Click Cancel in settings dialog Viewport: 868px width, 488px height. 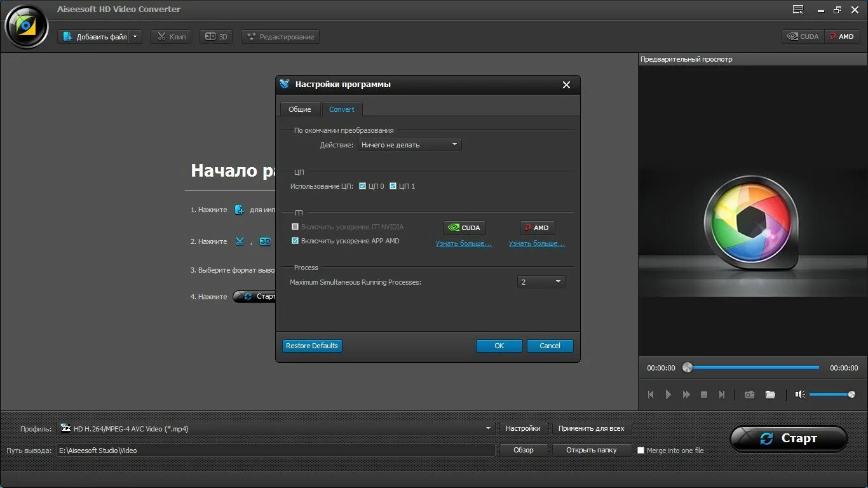point(550,346)
